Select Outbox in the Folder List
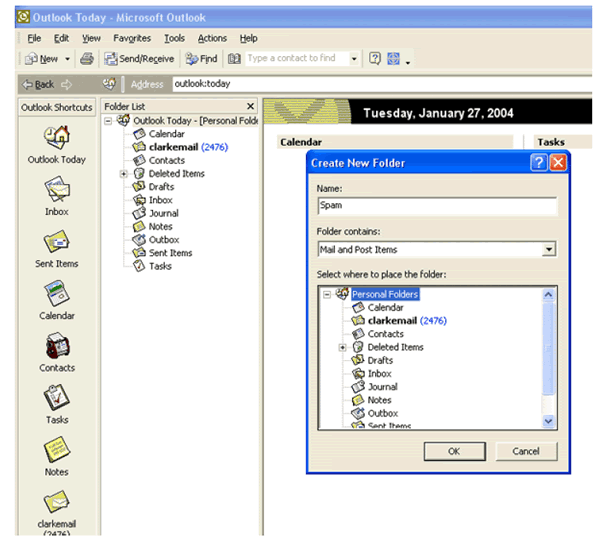This screenshot has height=548, width=600. click(x=164, y=240)
